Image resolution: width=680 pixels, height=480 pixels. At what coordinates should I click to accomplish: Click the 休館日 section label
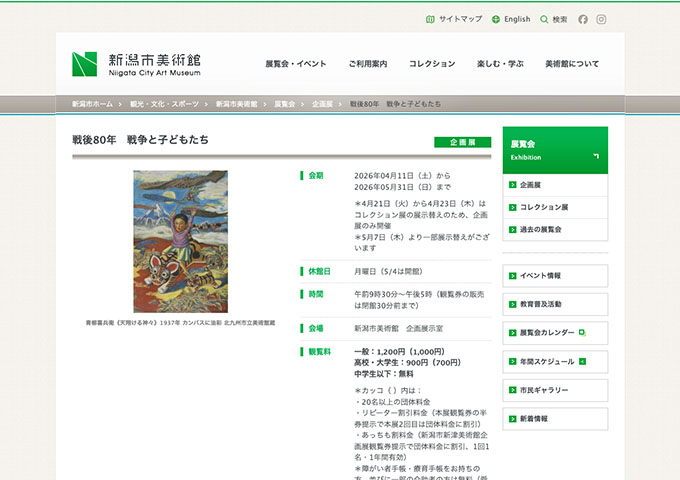[x=319, y=271]
